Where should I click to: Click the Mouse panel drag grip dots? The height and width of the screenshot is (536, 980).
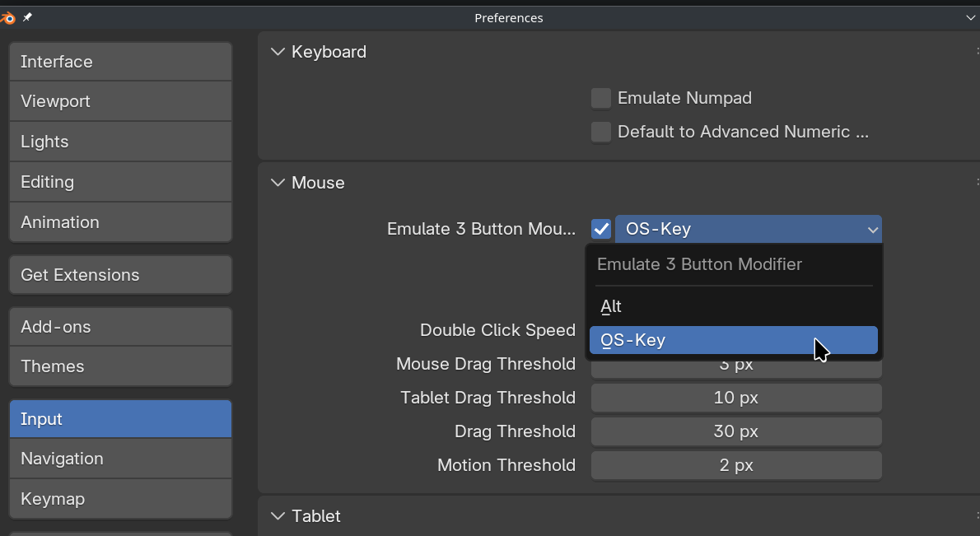pyautogui.click(x=977, y=183)
